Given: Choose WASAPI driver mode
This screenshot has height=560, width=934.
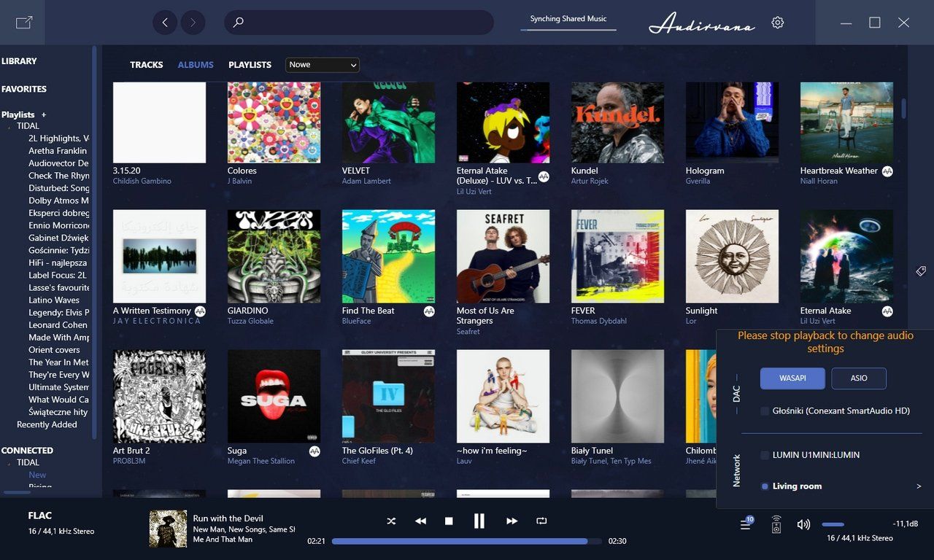Looking at the screenshot, I should [x=792, y=378].
